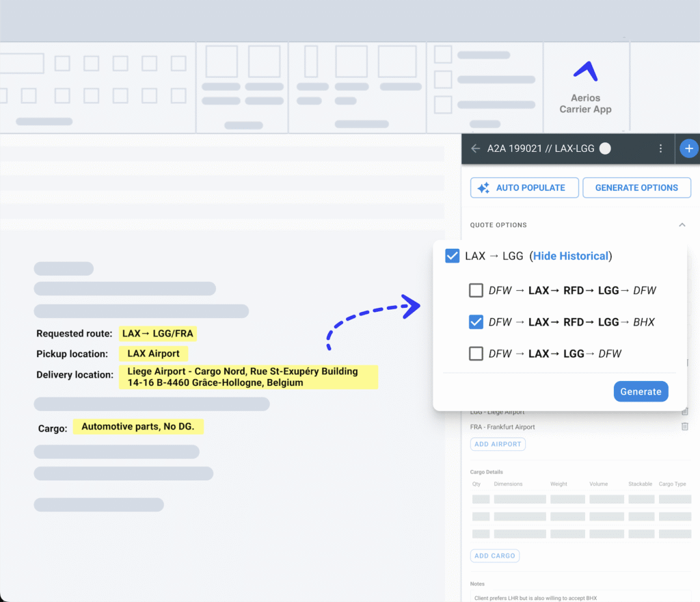Check the DFW → LAX → LGG → DFW route
The width and height of the screenshot is (700, 602).
[x=476, y=354]
